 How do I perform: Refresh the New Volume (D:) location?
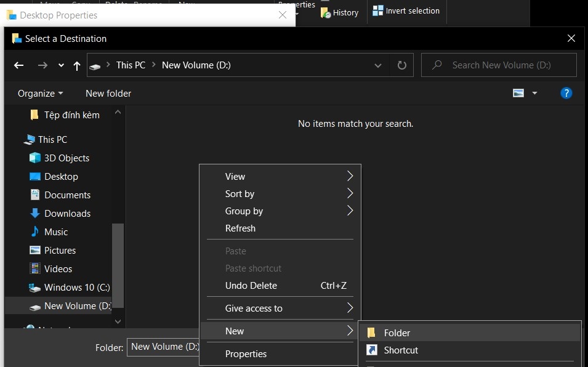(401, 65)
